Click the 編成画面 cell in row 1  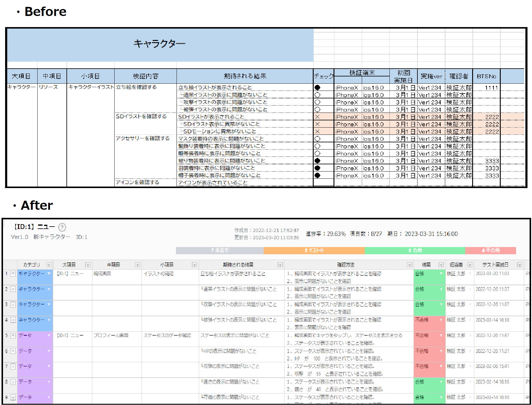(x=117, y=277)
